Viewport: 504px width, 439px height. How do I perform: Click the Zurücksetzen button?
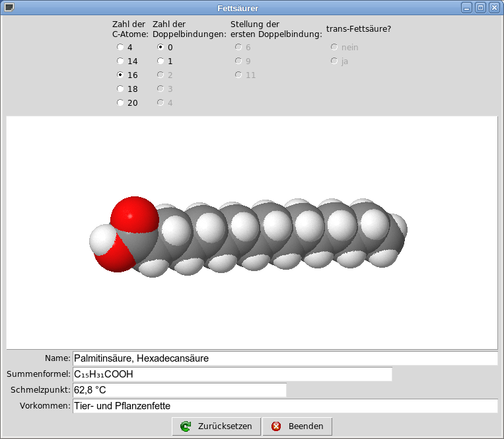tap(217, 426)
